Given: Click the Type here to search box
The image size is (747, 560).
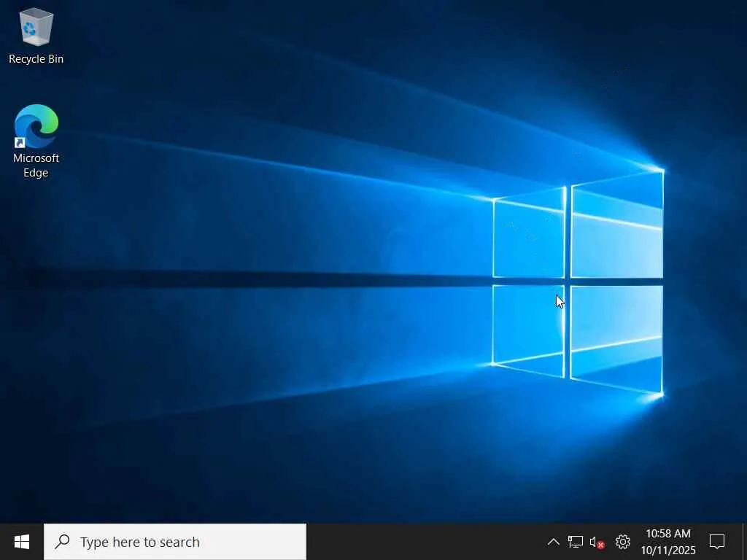Looking at the screenshot, I should point(175,542).
